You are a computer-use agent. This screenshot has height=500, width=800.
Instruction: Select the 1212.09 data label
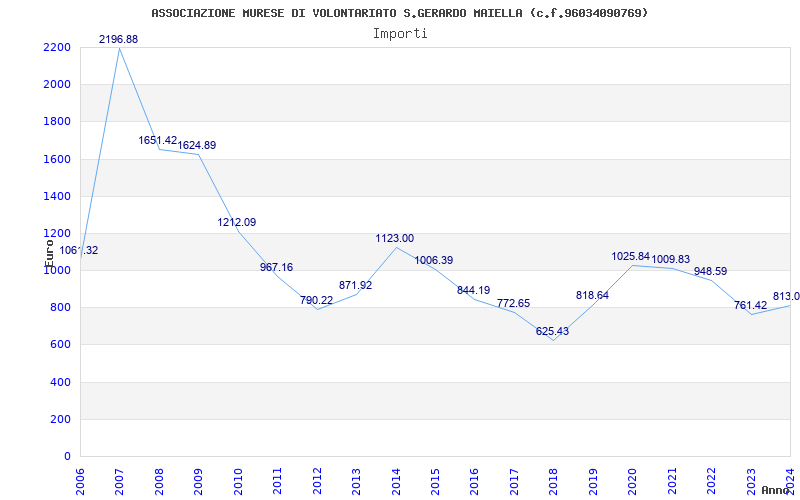tap(237, 222)
